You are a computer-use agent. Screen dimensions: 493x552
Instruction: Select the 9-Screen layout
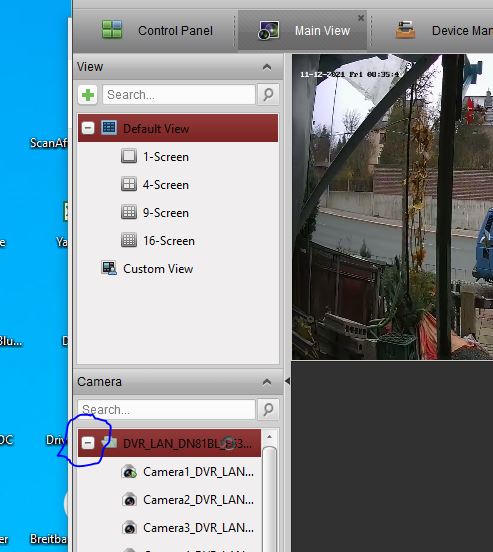(166, 213)
